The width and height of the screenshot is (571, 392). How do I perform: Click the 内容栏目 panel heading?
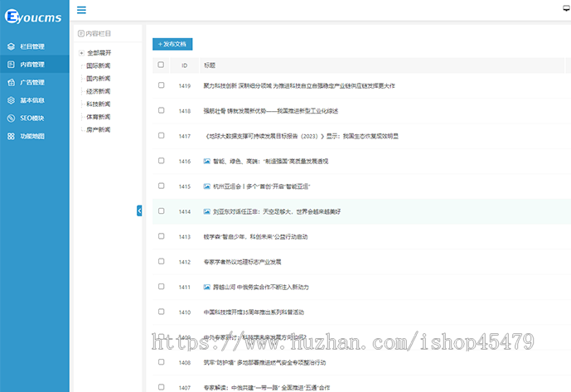click(x=98, y=33)
